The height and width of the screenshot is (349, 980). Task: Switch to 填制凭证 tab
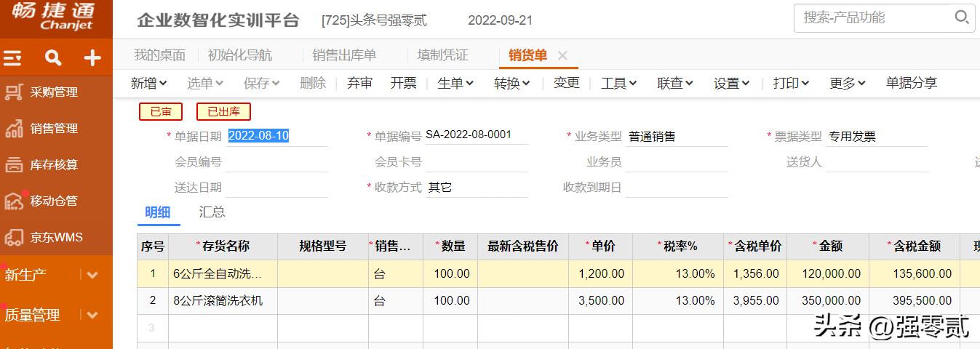pos(442,55)
